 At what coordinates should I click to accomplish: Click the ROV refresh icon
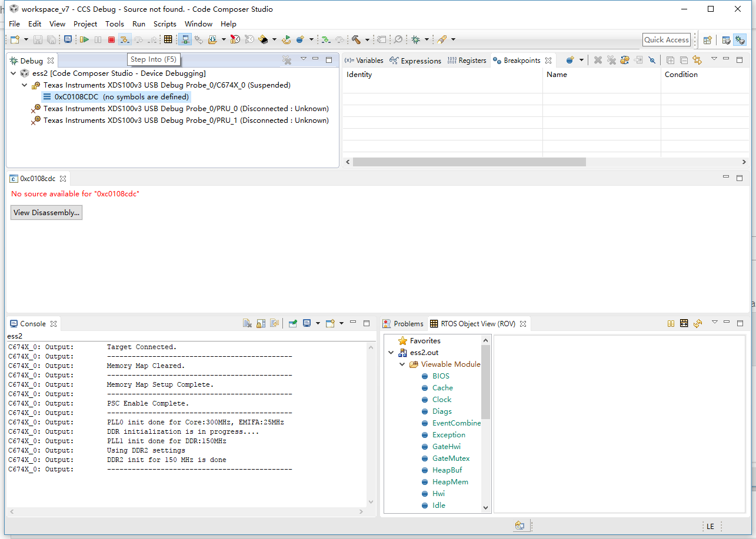pyautogui.click(x=698, y=323)
